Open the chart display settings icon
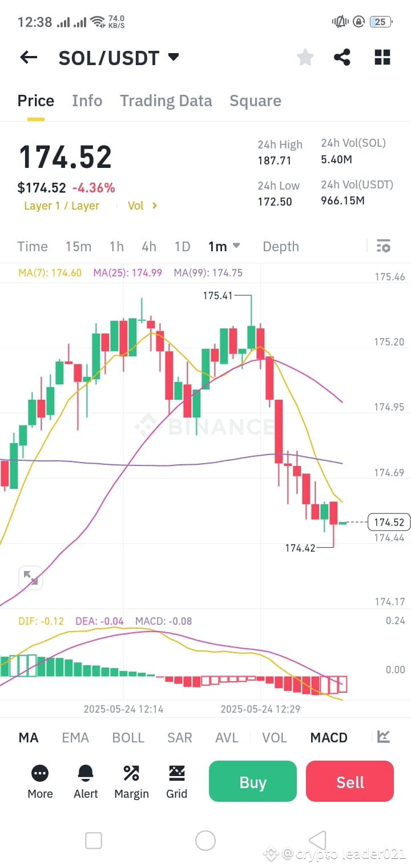This screenshot has height=868, width=411. click(383, 246)
